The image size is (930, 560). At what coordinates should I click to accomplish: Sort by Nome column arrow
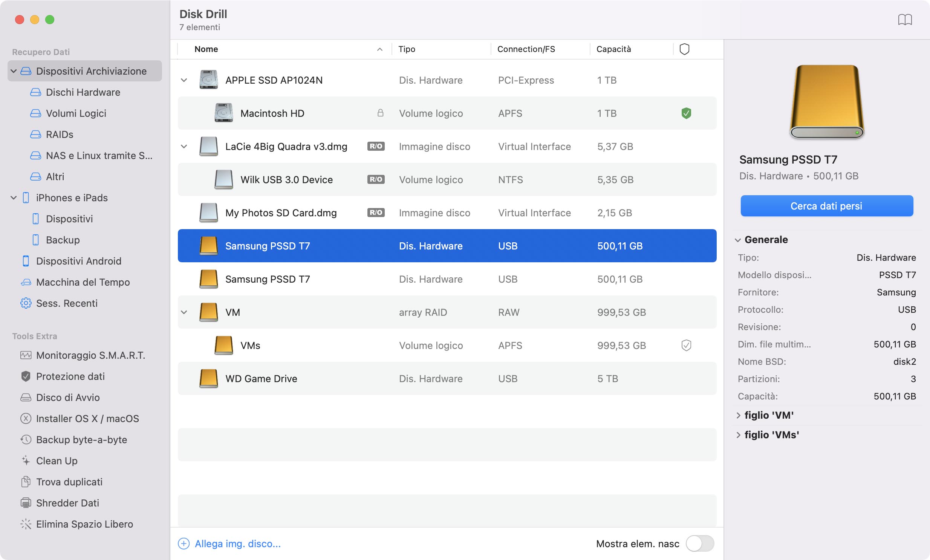point(379,49)
